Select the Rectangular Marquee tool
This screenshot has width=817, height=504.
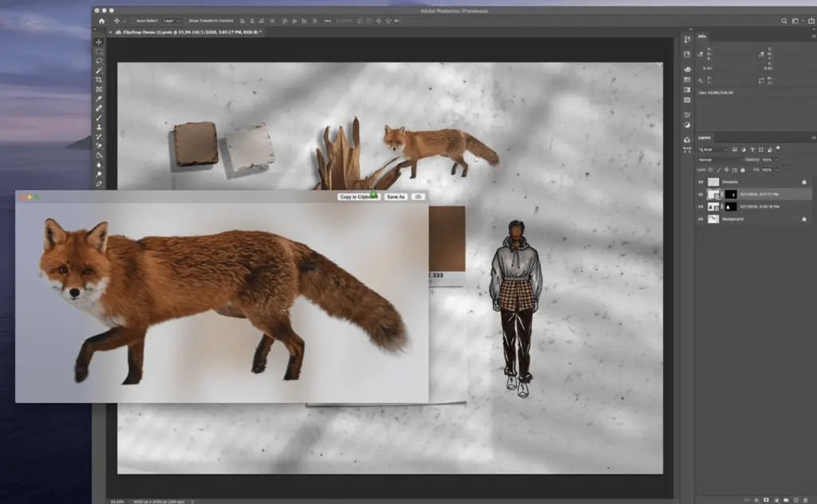(99, 52)
